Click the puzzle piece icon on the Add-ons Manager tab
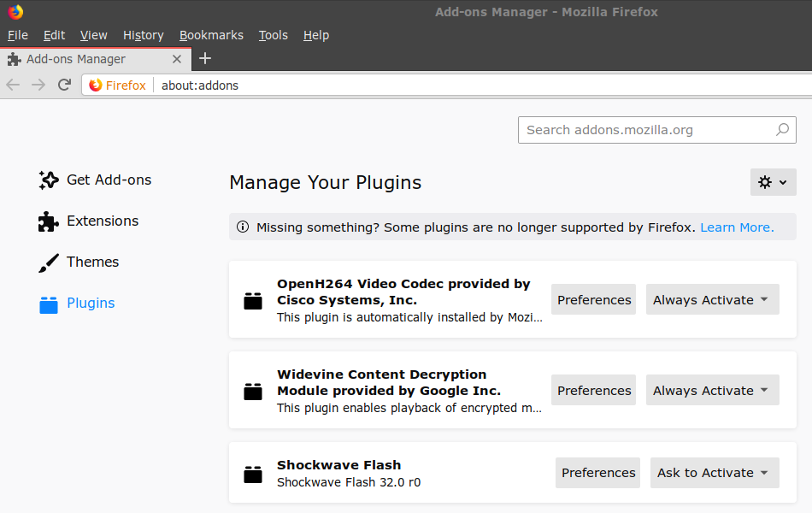The height and width of the screenshot is (513, 812). 14,59
